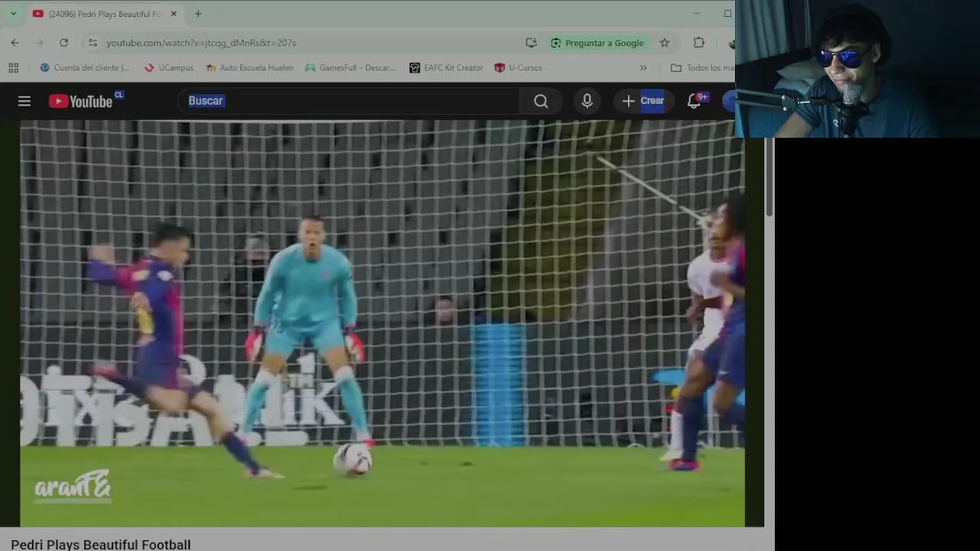Image resolution: width=980 pixels, height=551 pixels.
Task: Click the Pedri Plays Beautiful Football title
Action: [x=101, y=544]
